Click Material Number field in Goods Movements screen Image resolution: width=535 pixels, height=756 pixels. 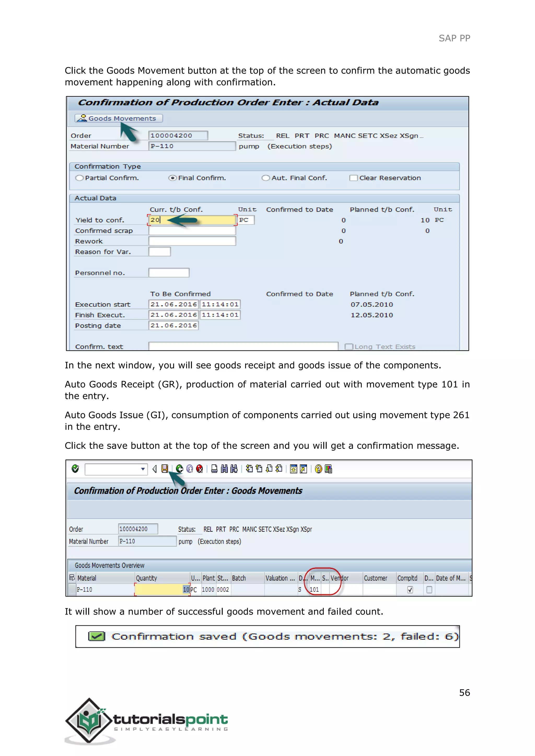point(147,541)
